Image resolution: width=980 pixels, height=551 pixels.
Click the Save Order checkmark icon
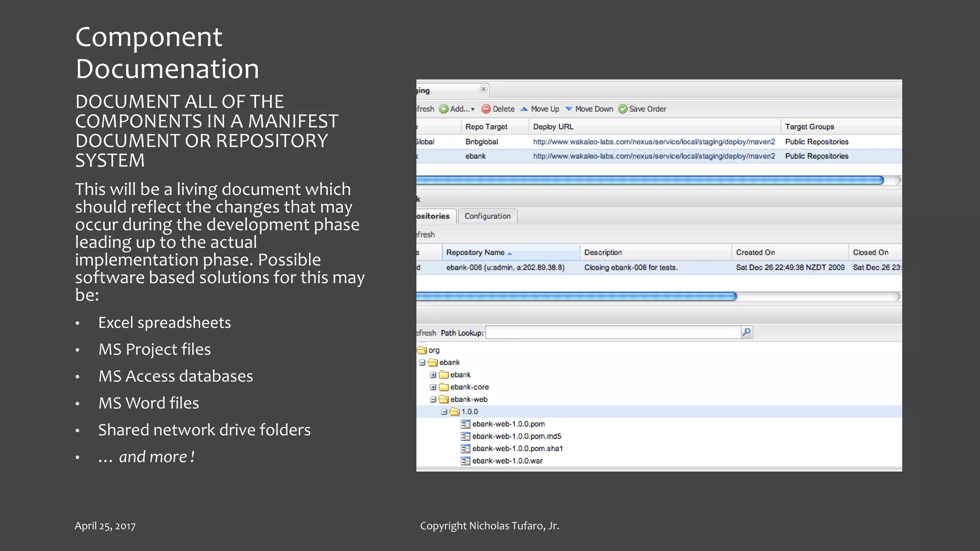tap(623, 109)
